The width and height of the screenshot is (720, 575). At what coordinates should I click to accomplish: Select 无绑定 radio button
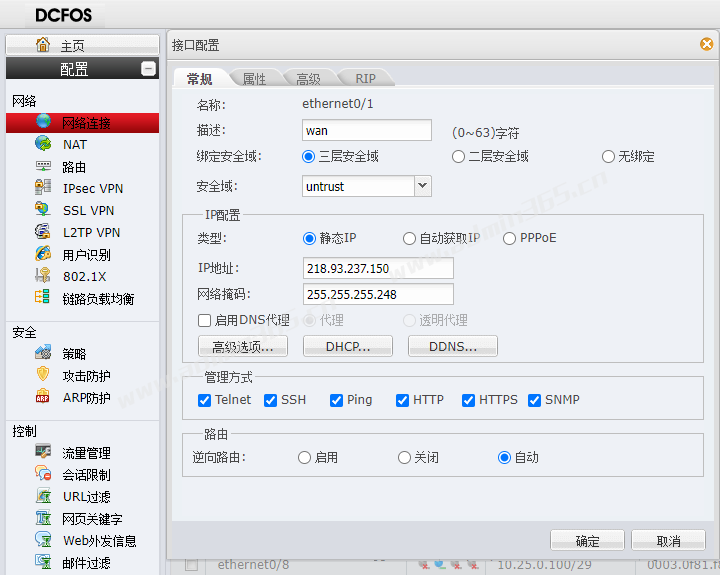608,157
